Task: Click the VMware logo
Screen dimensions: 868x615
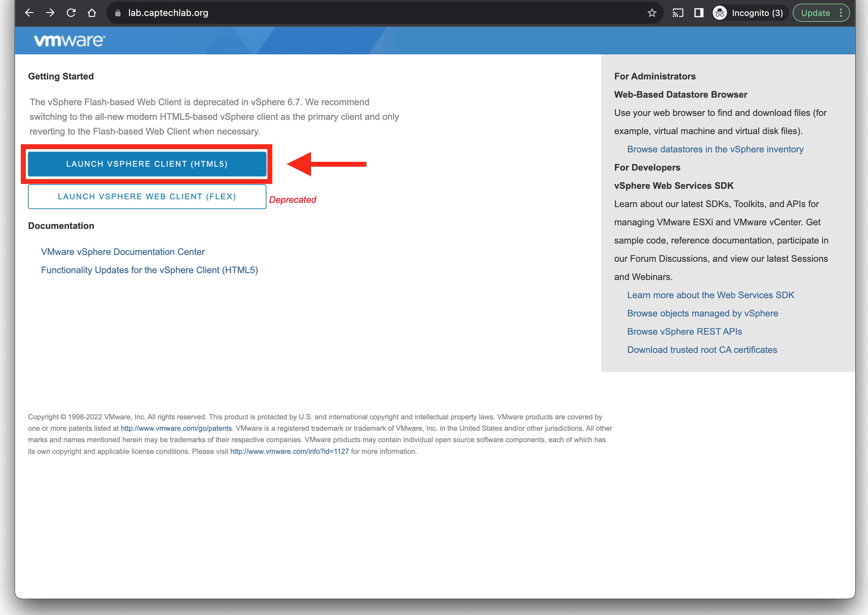Action: [69, 40]
